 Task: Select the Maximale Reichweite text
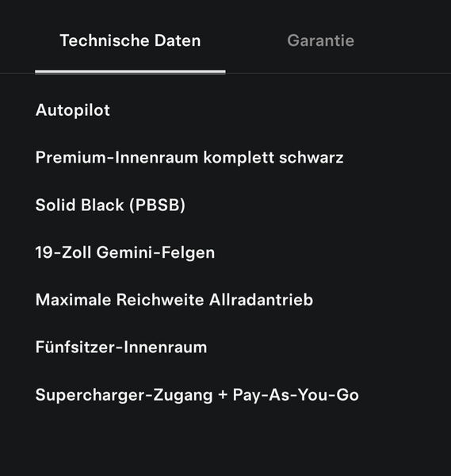click(120, 300)
